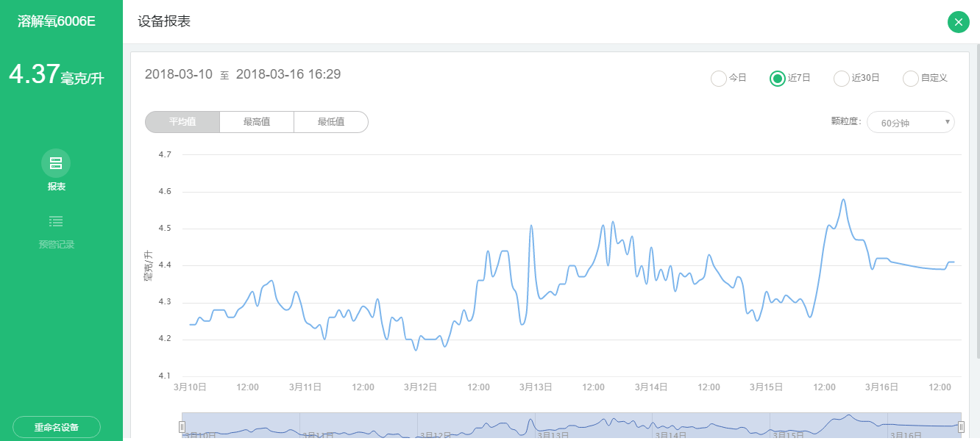This screenshot has height=441, width=980.
Task: Close the 设备报表 panel with green X
Action: coord(958,22)
